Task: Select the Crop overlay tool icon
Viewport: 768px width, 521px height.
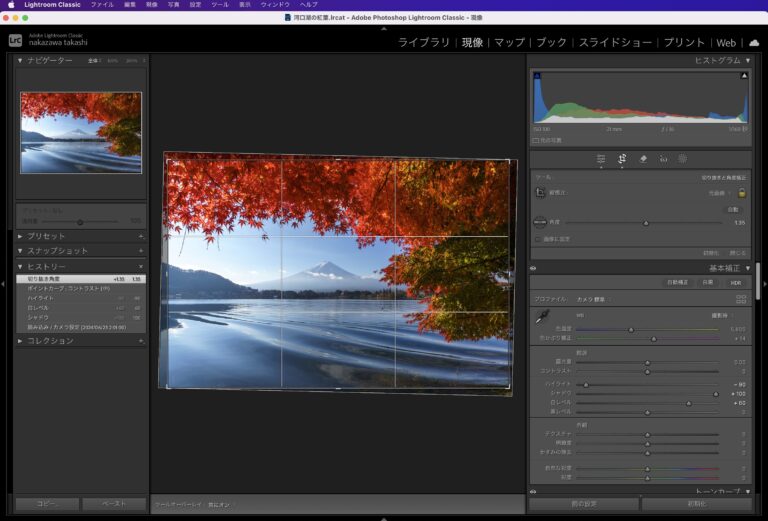Action: (x=622, y=158)
